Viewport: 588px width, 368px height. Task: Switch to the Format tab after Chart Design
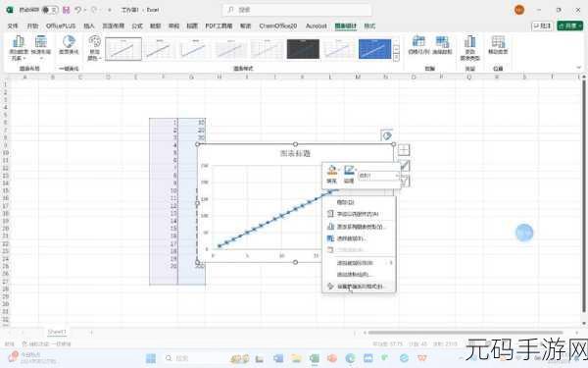coord(369,26)
